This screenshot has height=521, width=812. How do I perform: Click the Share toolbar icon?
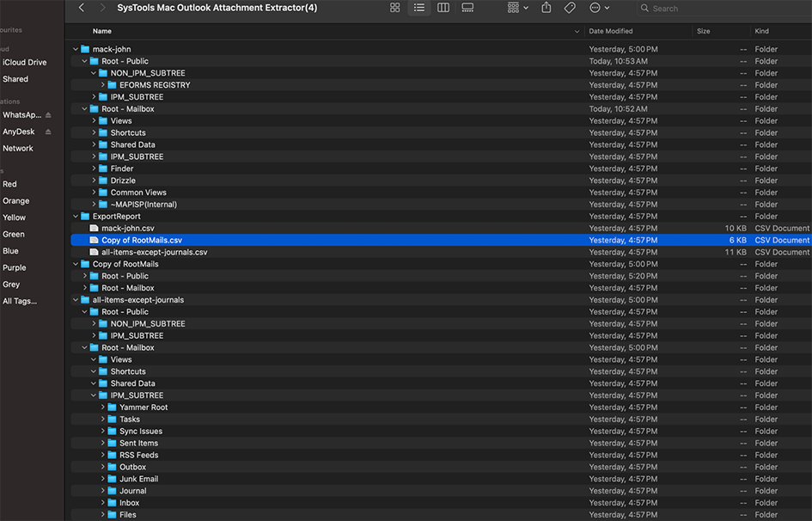pos(546,8)
